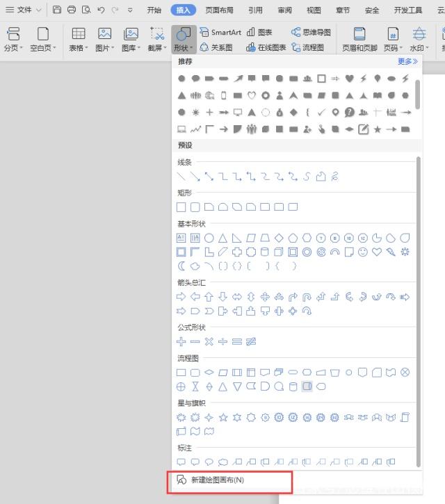This screenshot has height=504, width=445.
Task: Click the Undo arrow
Action: [x=101, y=10]
